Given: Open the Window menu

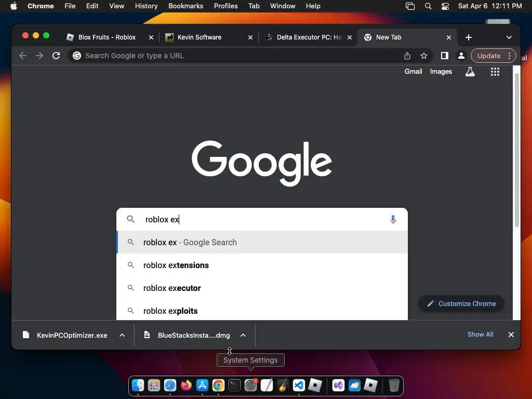Looking at the screenshot, I should coord(283,6).
